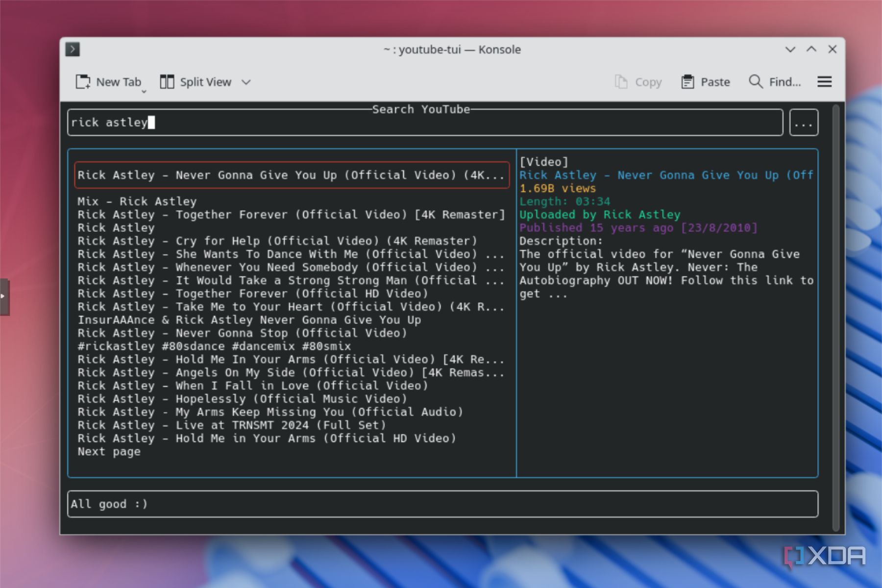Viewport: 882px width, 588px height.
Task: Select Cry for Help video result
Action: [277, 241]
